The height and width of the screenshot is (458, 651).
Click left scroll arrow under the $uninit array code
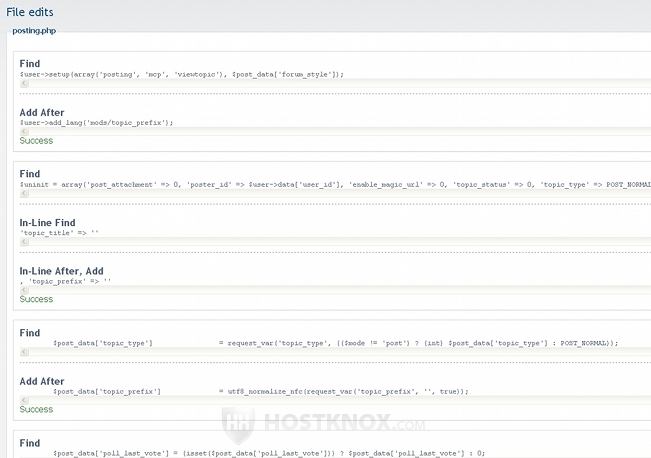point(24,194)
